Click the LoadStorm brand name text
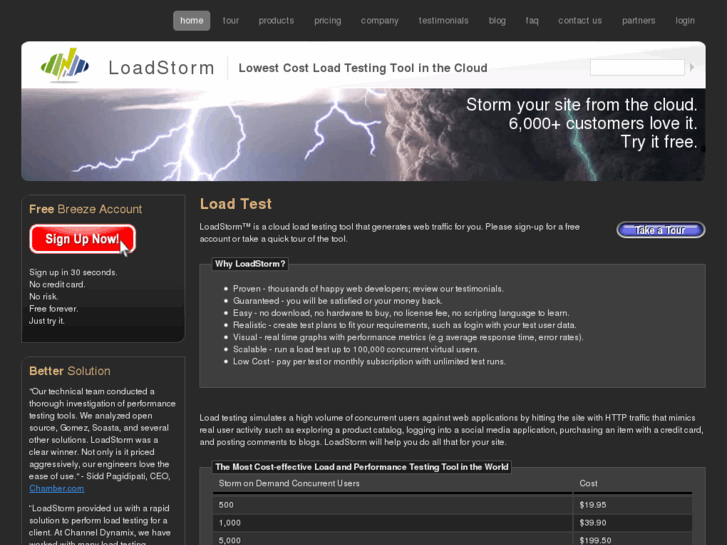This screenshot has height=545, width=727. point(161,68)
